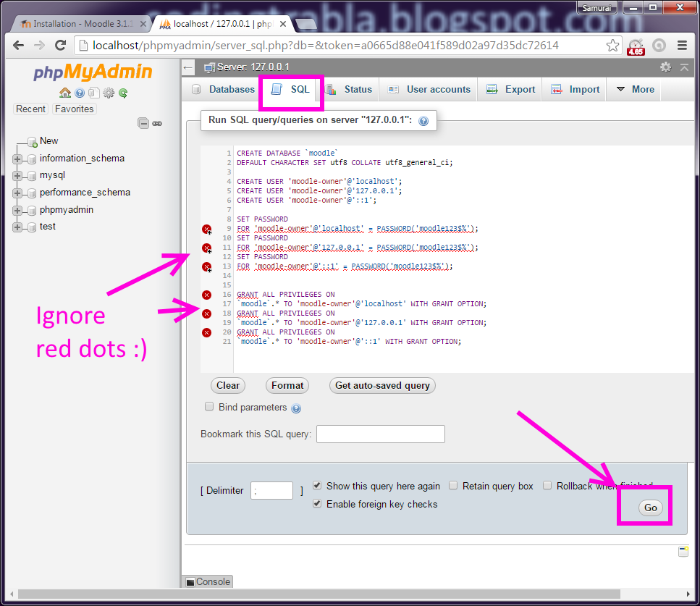Viewport: 700px width, 606px height.
Task: Enable Rollback when finished
Action: 547,486
